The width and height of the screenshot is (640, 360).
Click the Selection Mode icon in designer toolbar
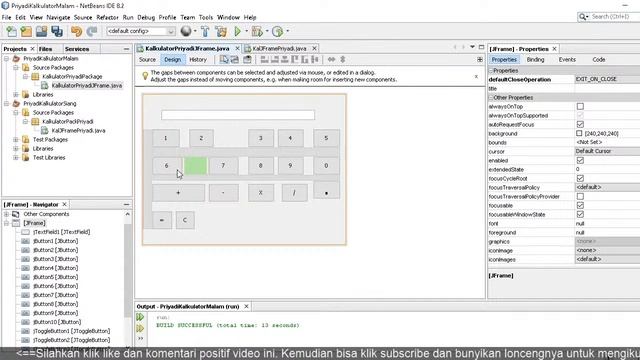224,60
